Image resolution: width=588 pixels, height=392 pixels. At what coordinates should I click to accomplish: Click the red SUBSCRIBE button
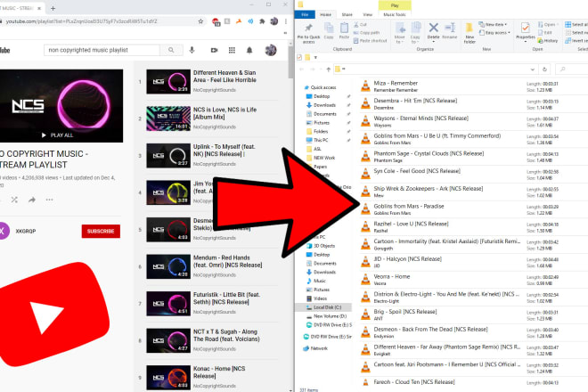tap(101, 231)
